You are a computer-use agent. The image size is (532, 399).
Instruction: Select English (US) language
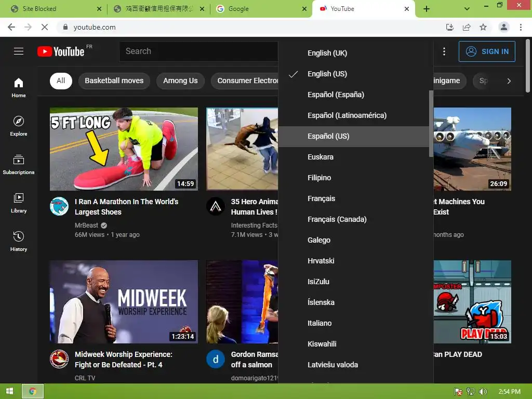click(353, 74)
